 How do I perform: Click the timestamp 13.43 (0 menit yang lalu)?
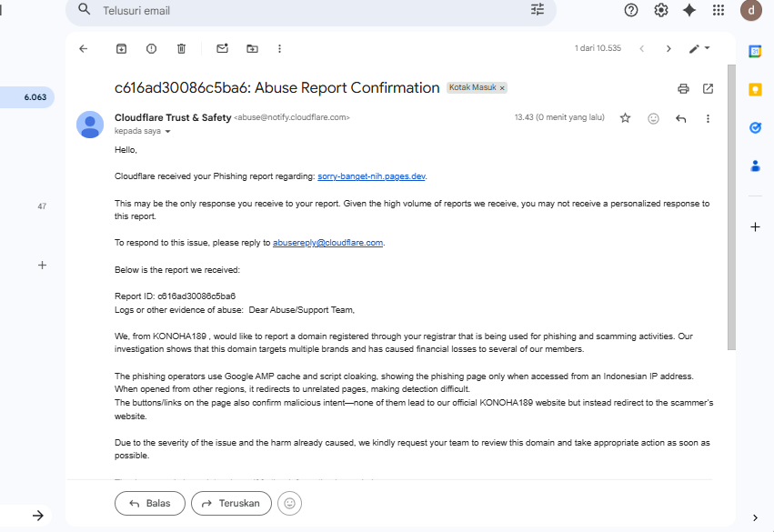[x=559, y=117]
